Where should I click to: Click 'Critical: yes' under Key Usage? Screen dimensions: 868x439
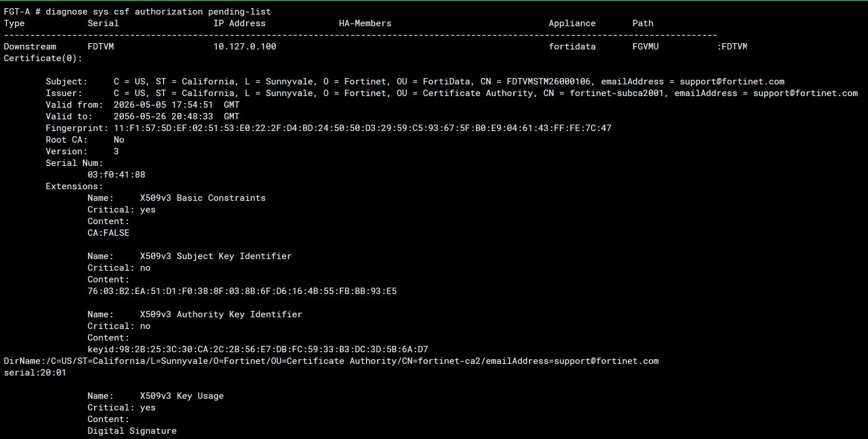(x=122, y=408)
